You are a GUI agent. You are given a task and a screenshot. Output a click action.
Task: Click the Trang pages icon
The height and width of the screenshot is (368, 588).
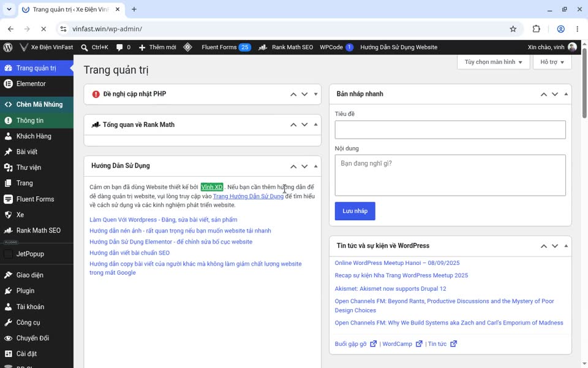click(8, 183)
